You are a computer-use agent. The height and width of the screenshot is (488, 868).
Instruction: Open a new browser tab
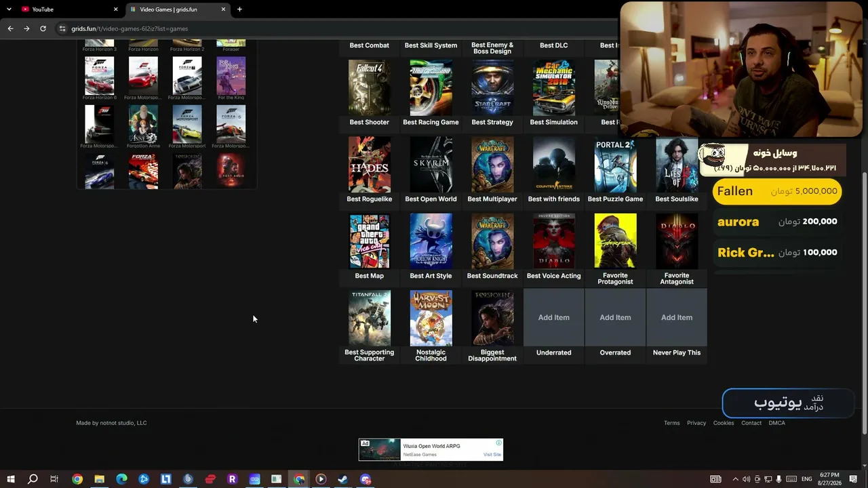239,9
